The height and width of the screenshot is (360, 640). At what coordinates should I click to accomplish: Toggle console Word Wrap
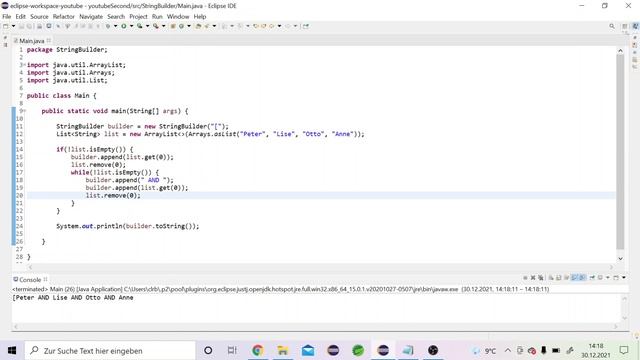coord(567,278)
